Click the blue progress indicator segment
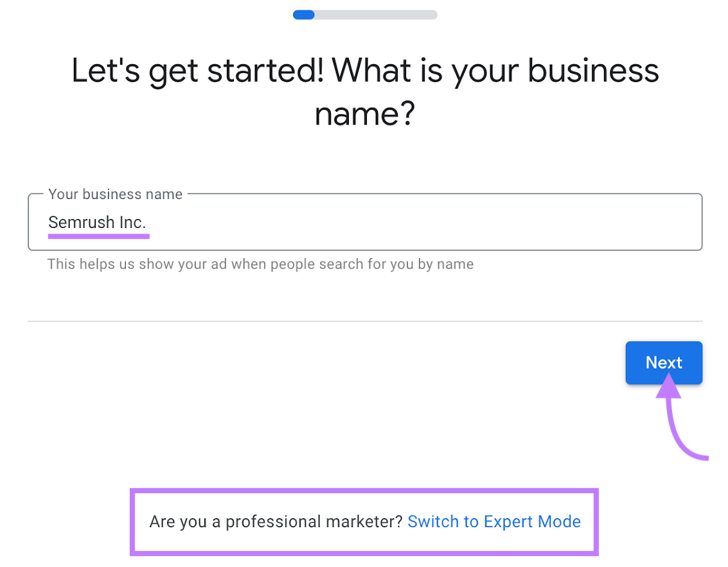Viewport: 728px width, 567px height. click(x=303, y=14)
